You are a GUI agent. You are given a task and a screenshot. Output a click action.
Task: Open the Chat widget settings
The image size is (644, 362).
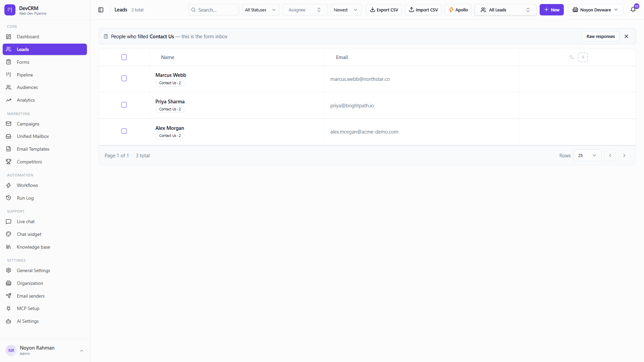[x=45, y=234]
